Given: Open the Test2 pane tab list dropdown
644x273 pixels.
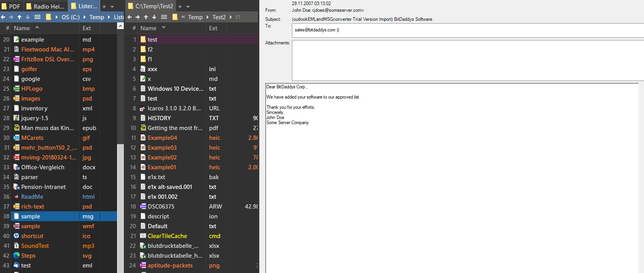Looking at the screenshot, I should 188,7.
